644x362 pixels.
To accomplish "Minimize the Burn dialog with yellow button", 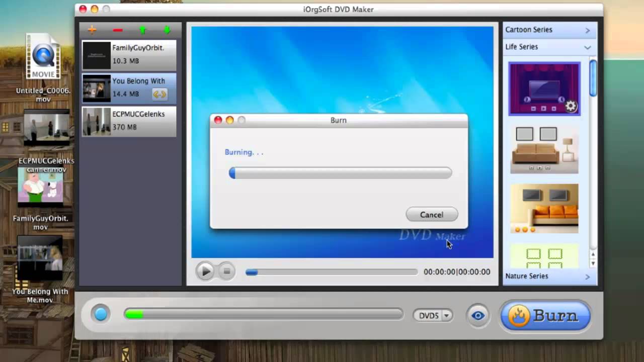I will (x=229, y=120).
